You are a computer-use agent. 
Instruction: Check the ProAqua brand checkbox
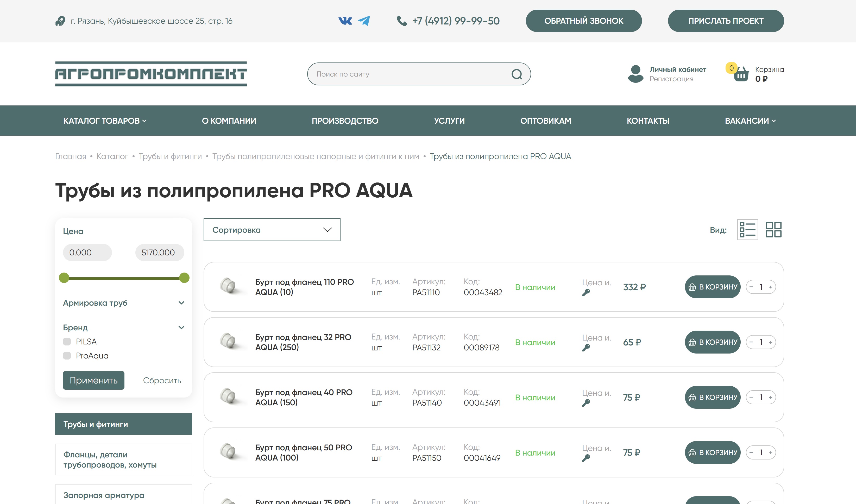(67, 356)
